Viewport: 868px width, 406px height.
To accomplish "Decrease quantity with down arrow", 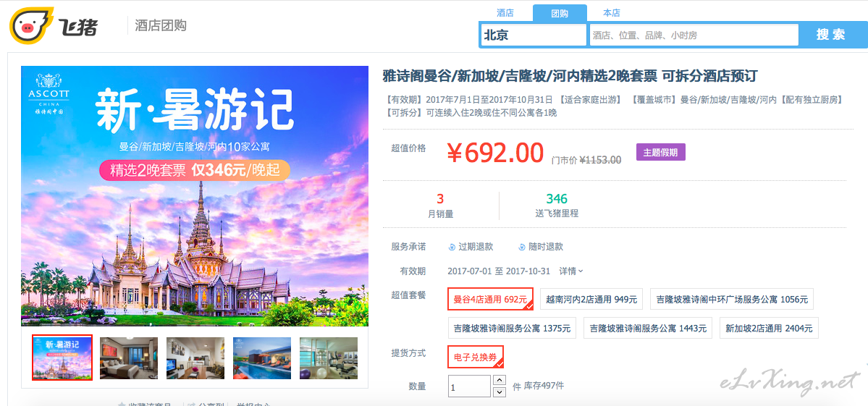I will 500,392.
